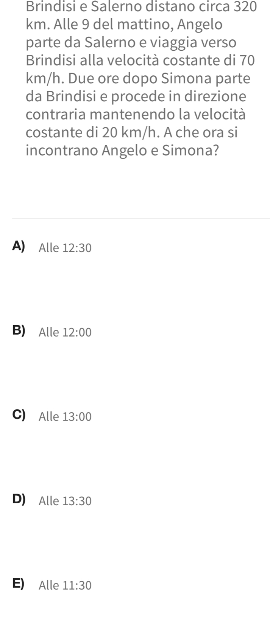The image size is (270, 644).
Task: Click the bold "D)" letter label
Action: tap(19, 499)
